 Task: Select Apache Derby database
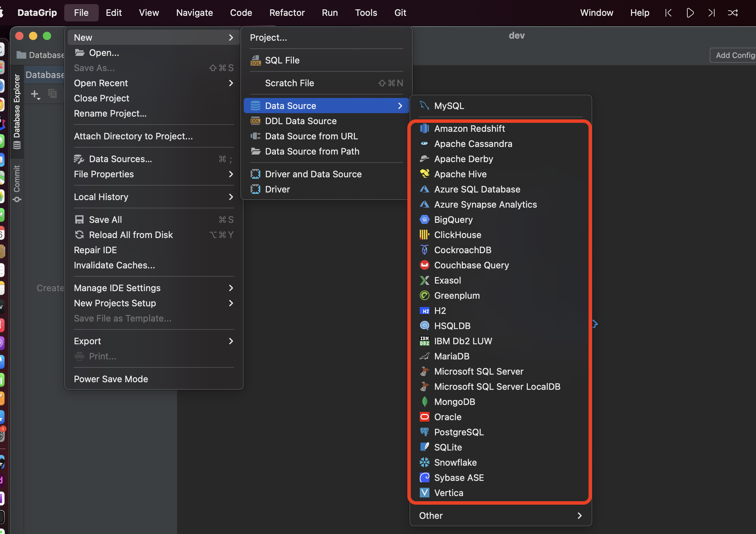(x=501, y=159)
